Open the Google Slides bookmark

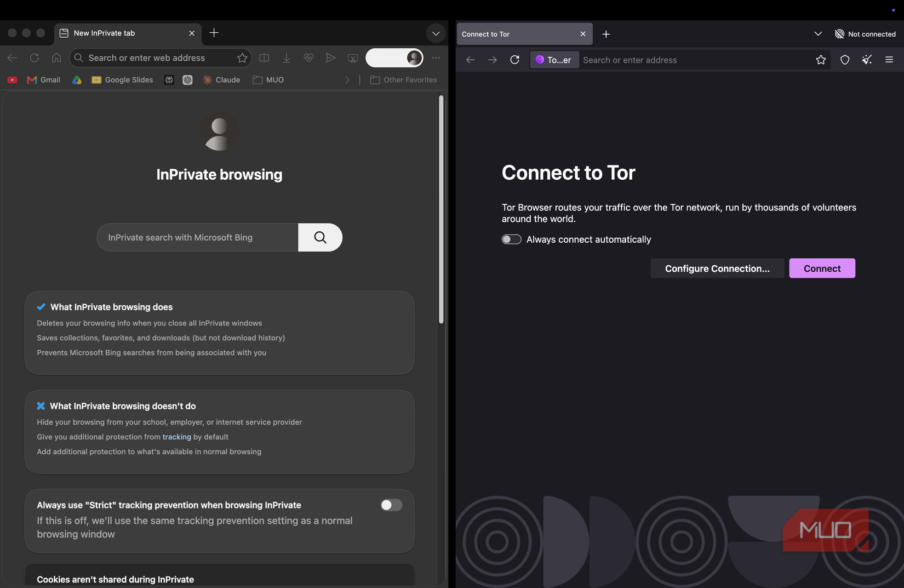click(x=122, y=80)
